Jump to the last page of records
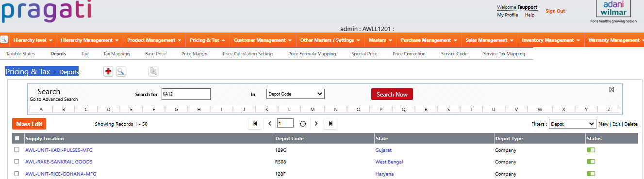 (x=330, y=124)
